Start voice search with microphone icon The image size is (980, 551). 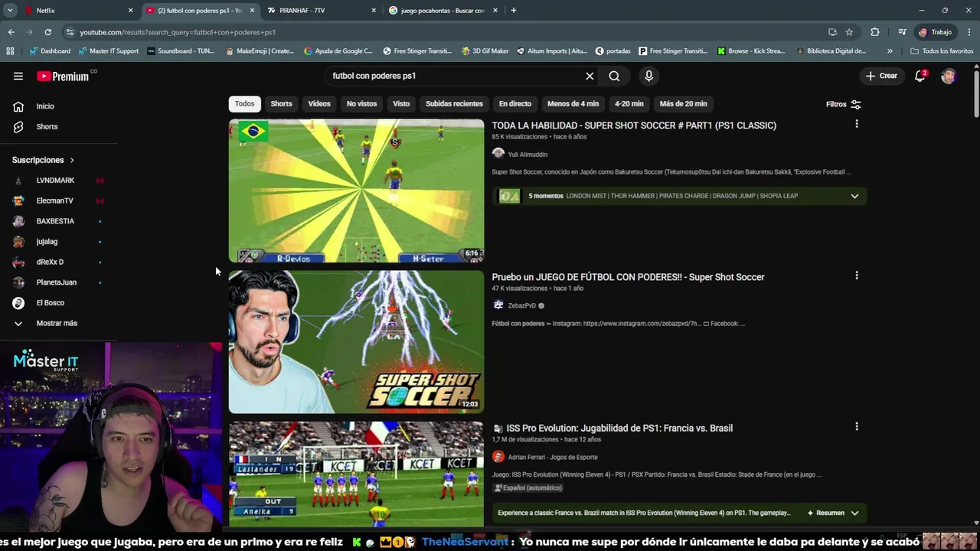click(648, 76)
